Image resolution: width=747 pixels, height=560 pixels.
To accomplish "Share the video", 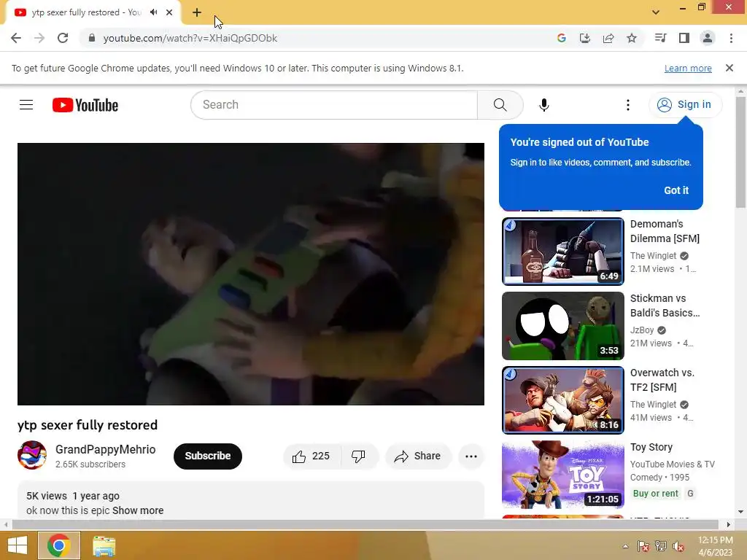I will pyautogui.click(x=417, y=456).
